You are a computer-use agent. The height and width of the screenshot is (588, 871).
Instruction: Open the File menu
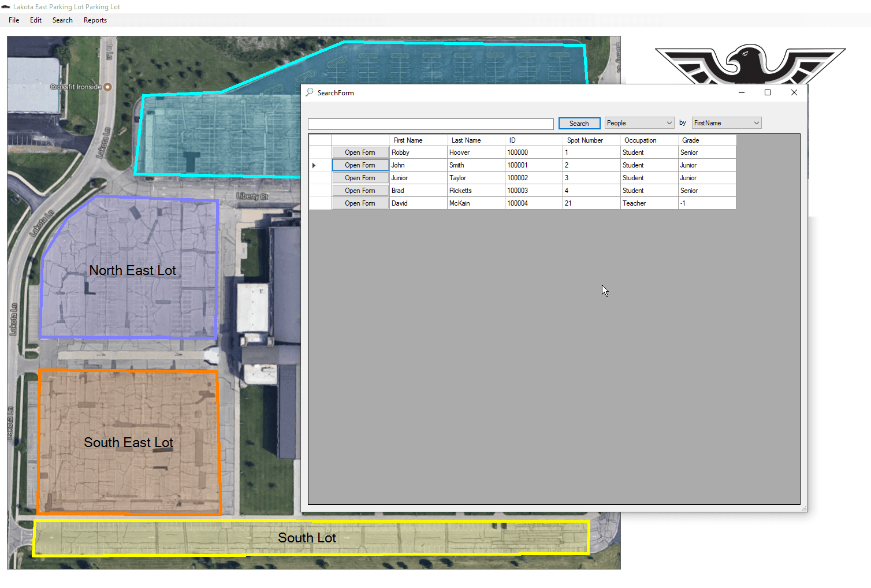pyautogui.click(x=14, y=20)
